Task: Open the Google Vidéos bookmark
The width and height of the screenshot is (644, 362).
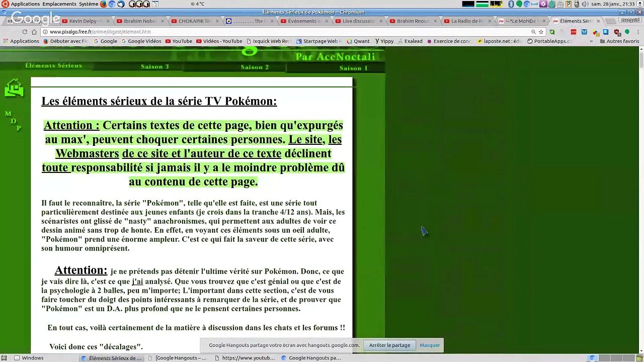Action: (141, 41)
